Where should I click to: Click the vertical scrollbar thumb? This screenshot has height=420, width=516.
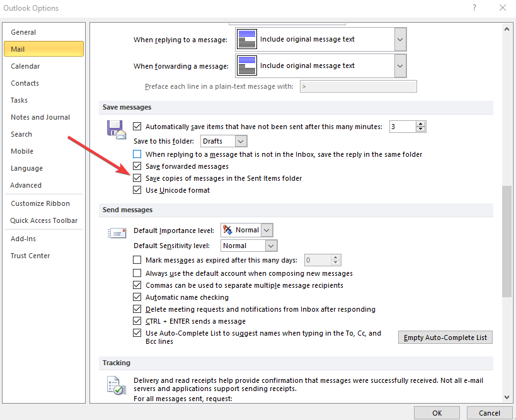tap(507, 241)
